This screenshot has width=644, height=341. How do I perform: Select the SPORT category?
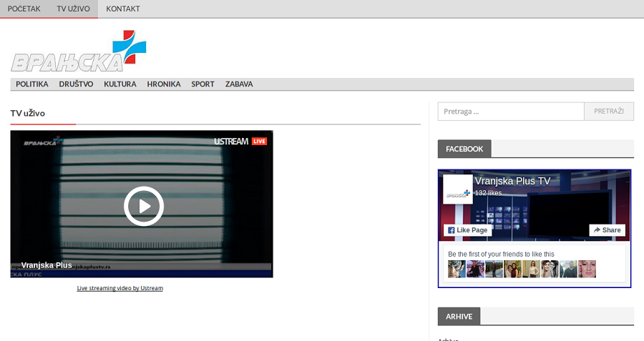tap(203, 84)
